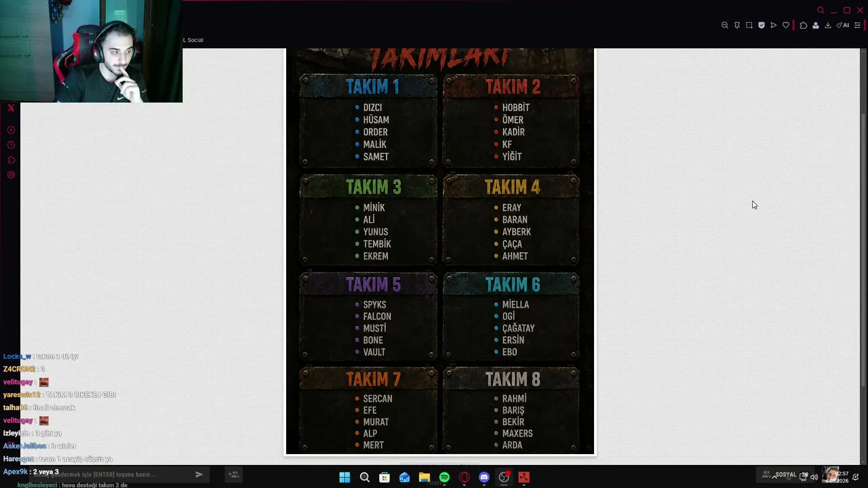Click chat username talha06
The width and height of the screenshot is (868, 488).
tap(16, 407)
